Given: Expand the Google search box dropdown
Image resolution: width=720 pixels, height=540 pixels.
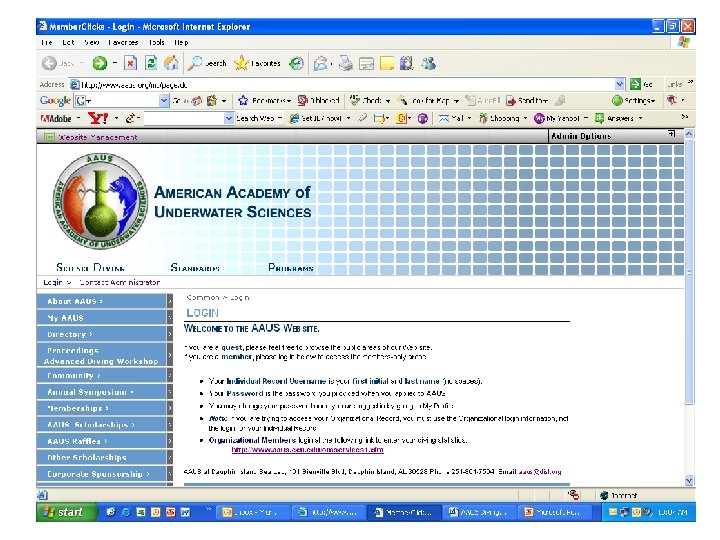Looking at the screenshot, I should pos(164,101).
